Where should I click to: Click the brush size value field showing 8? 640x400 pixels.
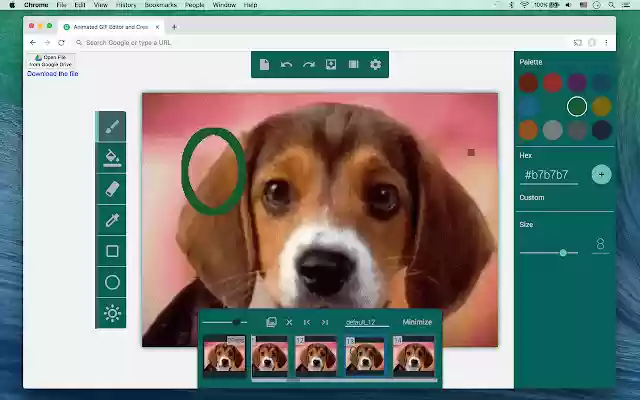tap(600, 244)
